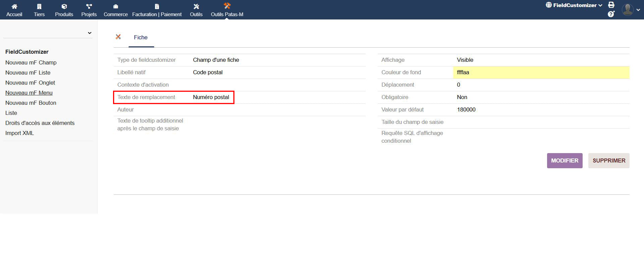Click the yellow ffffaa background color field
Viewport: 644px width, 275px height.
(541, 72)
